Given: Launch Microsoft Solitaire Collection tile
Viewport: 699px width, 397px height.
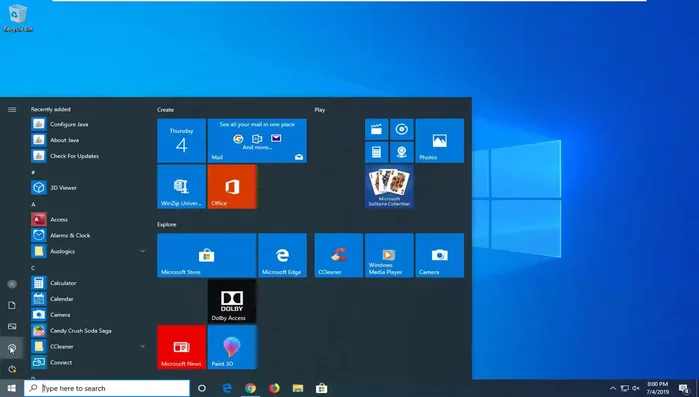Looking at the screenshot, I should coord(389,186).
